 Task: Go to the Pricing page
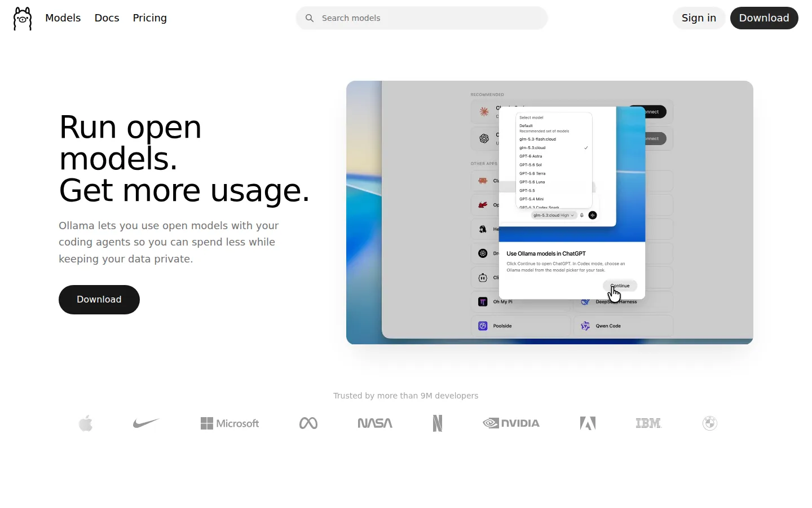[149, 18]
